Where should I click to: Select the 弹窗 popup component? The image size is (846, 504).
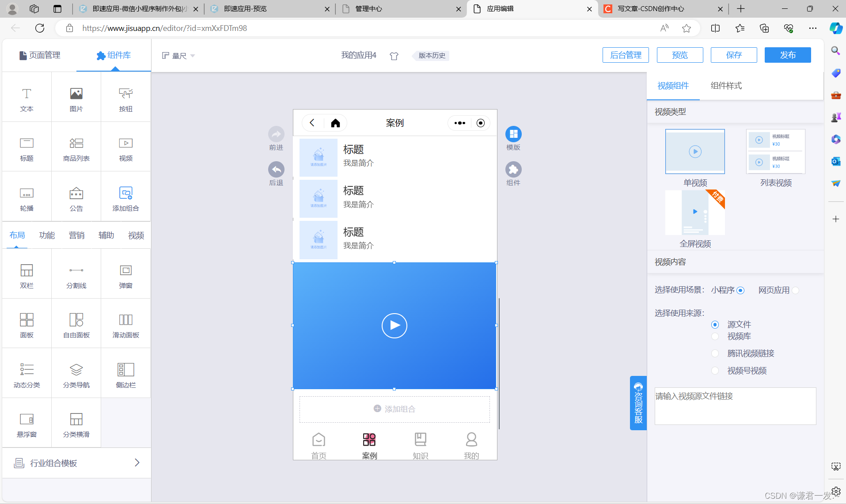point(125,276)
